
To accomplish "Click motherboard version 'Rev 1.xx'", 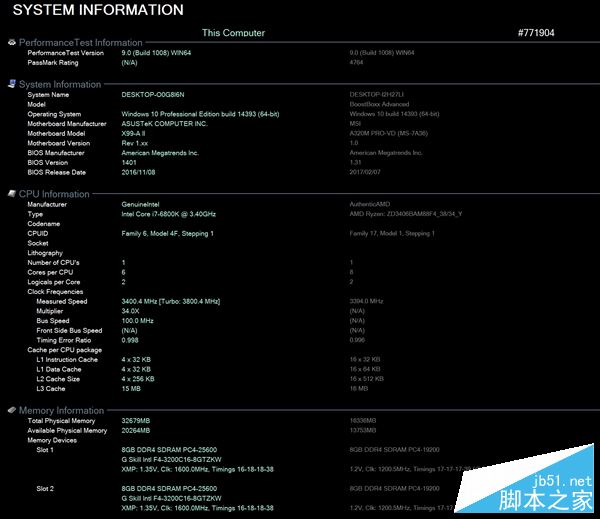I will click(x=135, y=143).
